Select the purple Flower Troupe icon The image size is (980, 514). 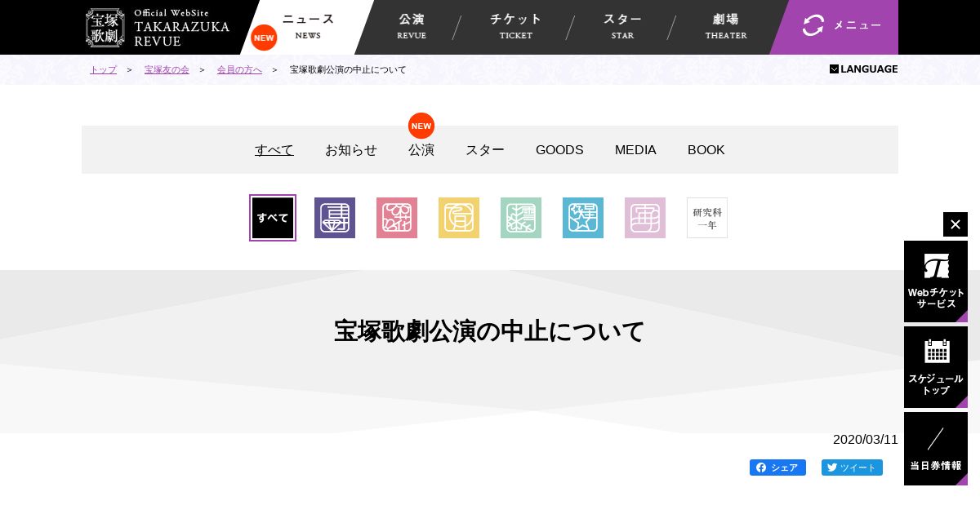[x=335, y=218]
